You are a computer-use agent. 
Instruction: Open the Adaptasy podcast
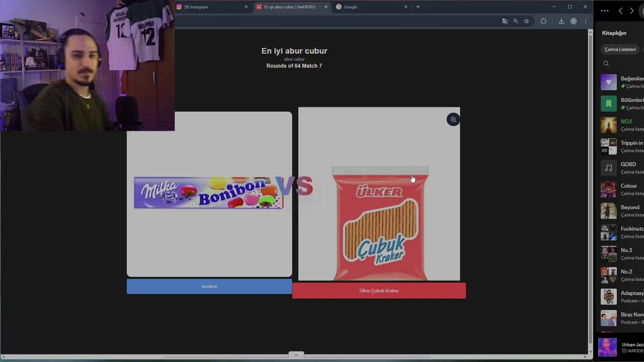point(622,297)
